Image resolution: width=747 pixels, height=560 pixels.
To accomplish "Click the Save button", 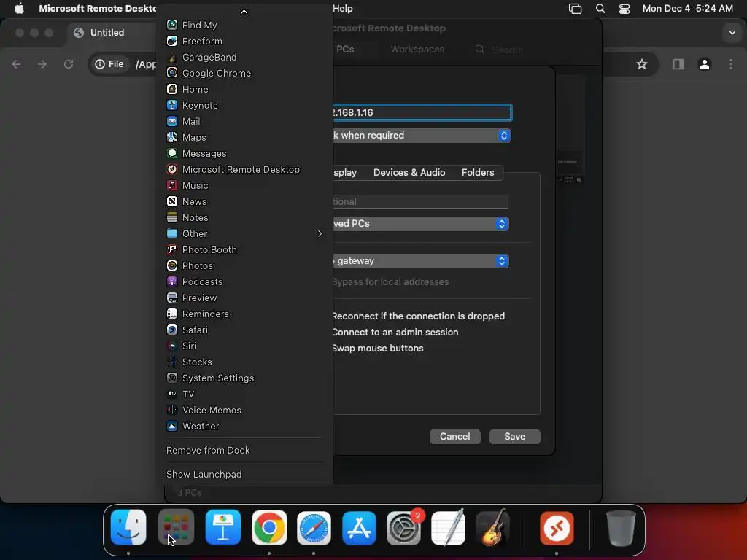I will (514, 437).
